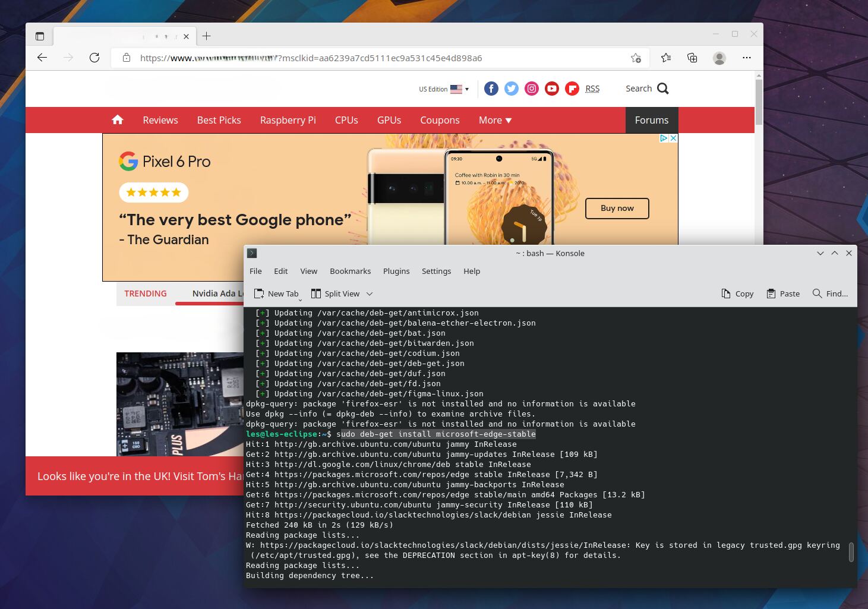Open Konsole View menu
This screenshot has width=868, height=609.
point(308,271)
